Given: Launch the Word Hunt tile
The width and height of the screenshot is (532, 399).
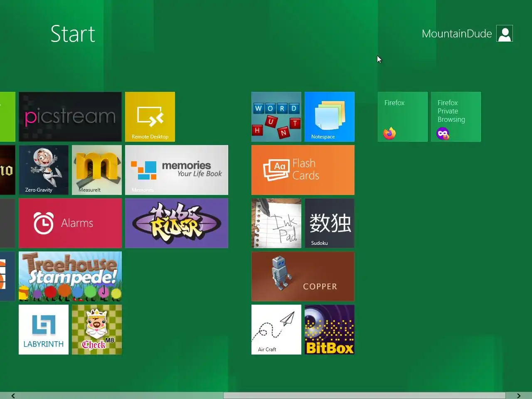Looking at the screenshot, I should pyautogui.click(x=276, y=117).
